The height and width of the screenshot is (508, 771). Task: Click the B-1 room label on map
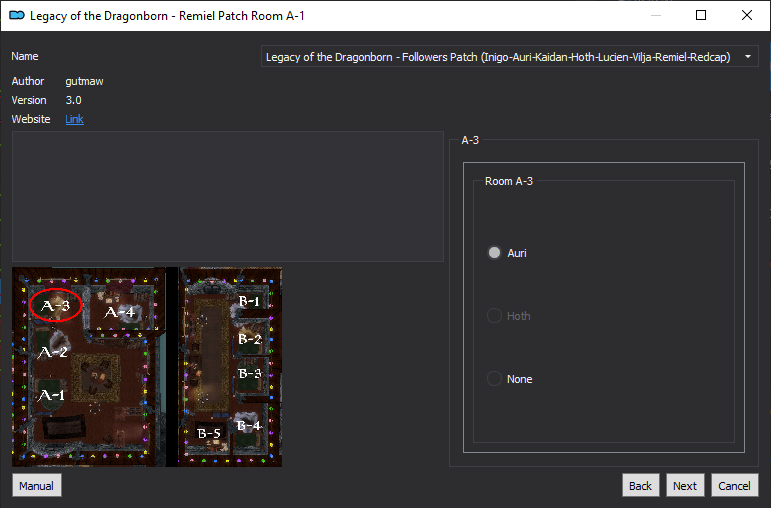(x=248, y=300)
